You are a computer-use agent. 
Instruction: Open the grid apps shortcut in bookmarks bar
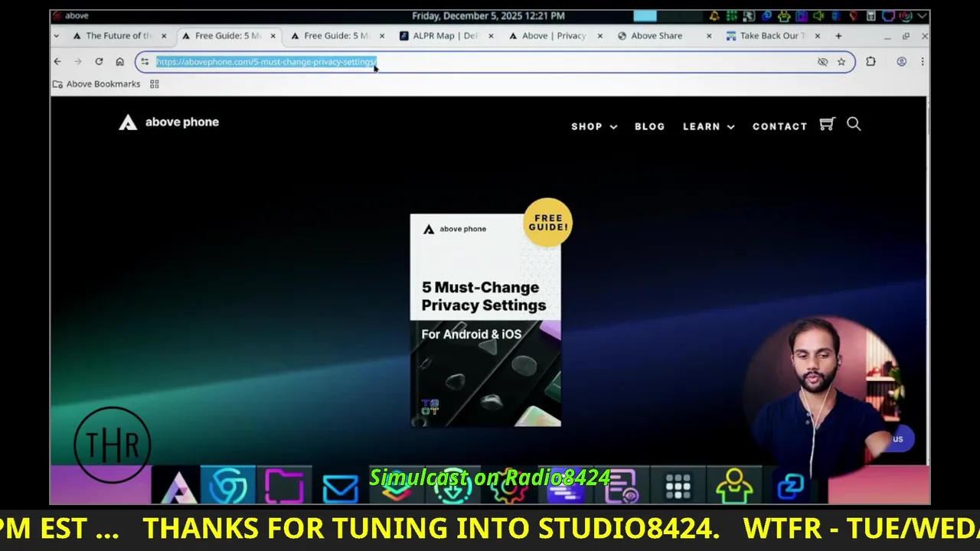(x=154, y=84)
